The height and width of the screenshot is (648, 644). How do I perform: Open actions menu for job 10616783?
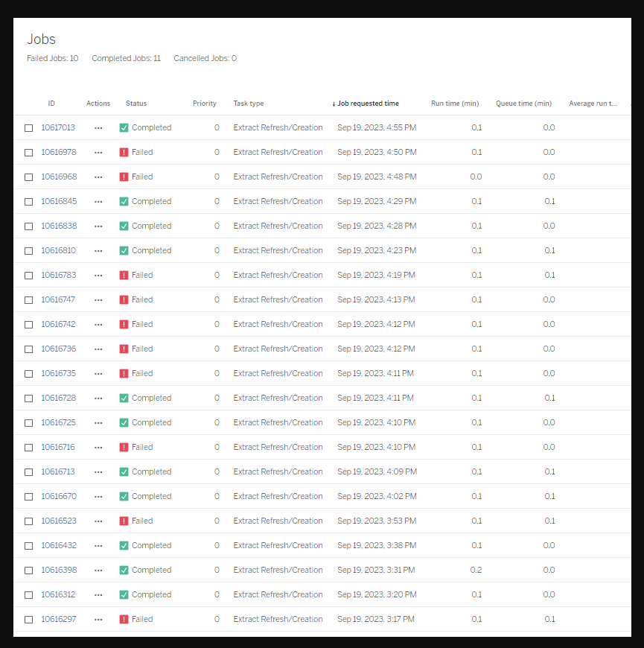click(x=98, y=276)
